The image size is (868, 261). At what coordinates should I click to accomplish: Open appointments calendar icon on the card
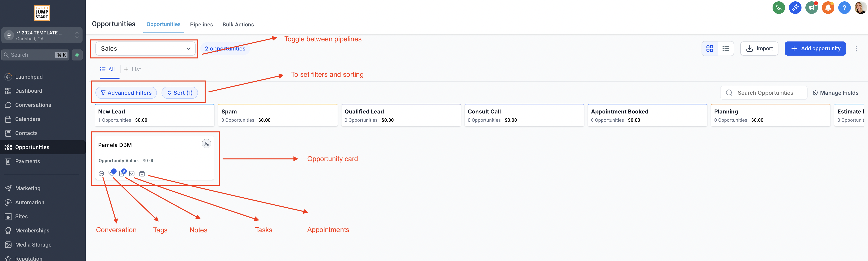point(142,174)
